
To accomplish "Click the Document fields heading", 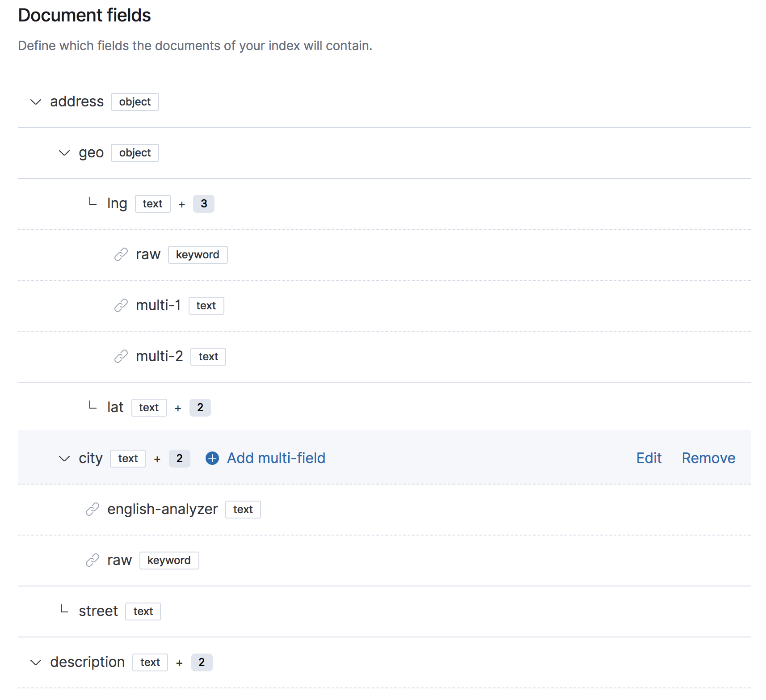I will point(84,15).
